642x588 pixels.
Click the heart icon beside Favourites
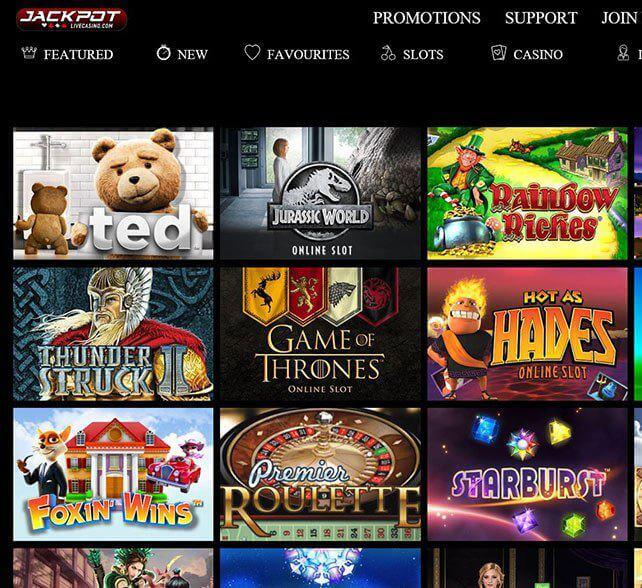pos(252,52)
